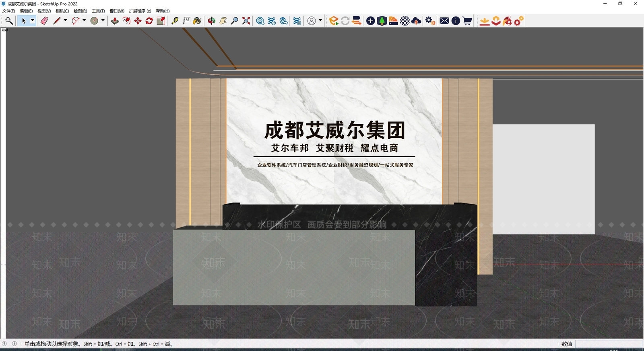The height and width of the screenshot is (351, 644).
Task: Activate the Push/Pull tool
Action: pos(115,21)
